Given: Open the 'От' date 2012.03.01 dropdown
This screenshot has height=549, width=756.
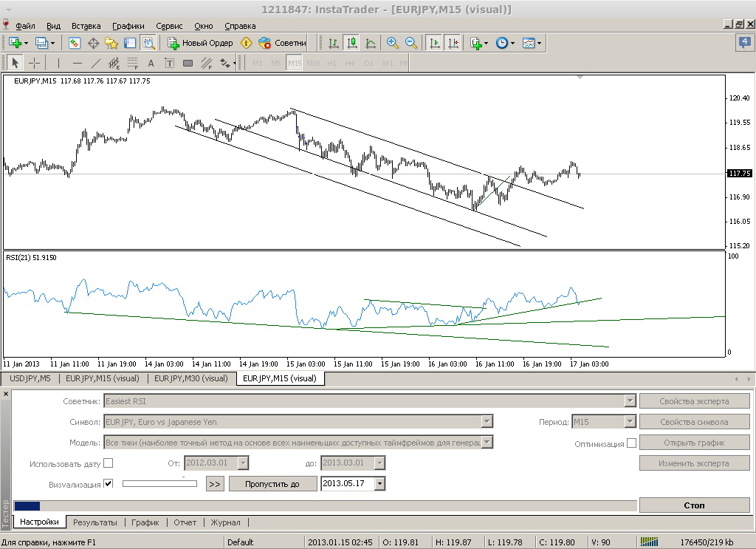Looking at the screenshot, I should click(x=243, y=463).
